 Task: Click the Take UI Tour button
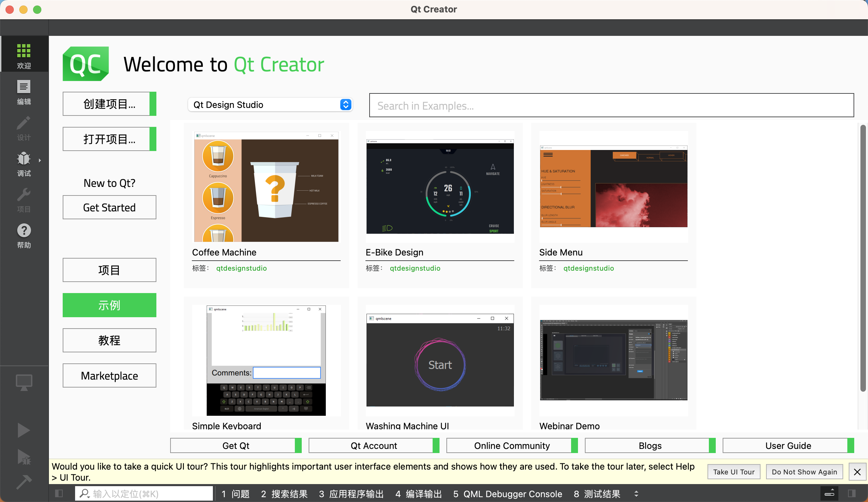click(734, 472)
